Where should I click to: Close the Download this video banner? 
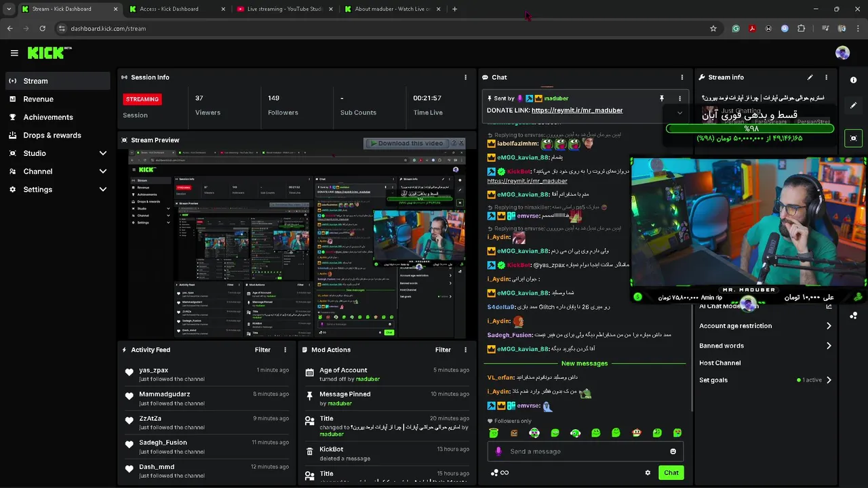point(461,143)
